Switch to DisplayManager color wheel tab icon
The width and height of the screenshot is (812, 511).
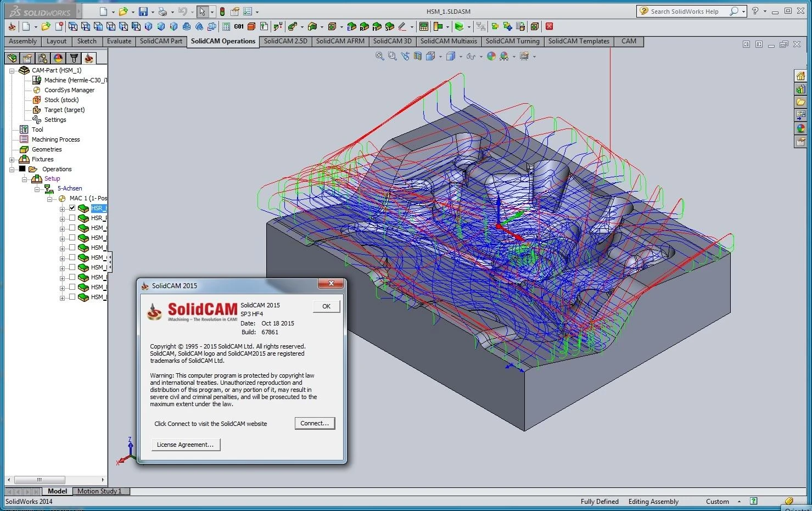(58, 58)
